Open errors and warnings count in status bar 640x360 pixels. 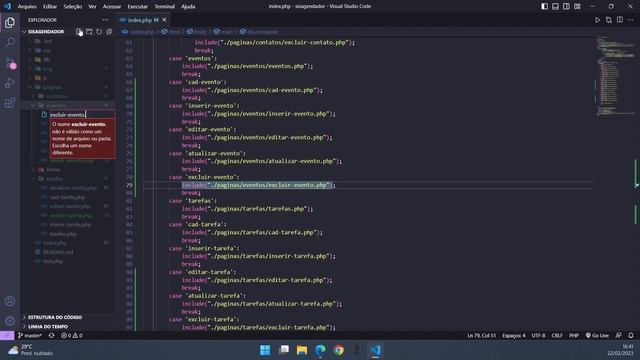pos(72,336)
